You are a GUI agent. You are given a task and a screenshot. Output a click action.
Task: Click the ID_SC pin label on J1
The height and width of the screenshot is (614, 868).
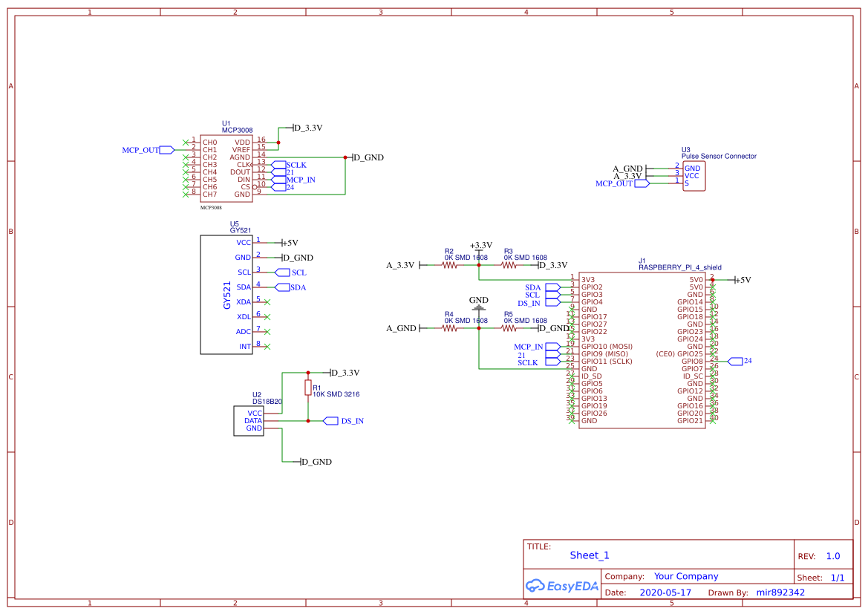(x=693, y=376)
